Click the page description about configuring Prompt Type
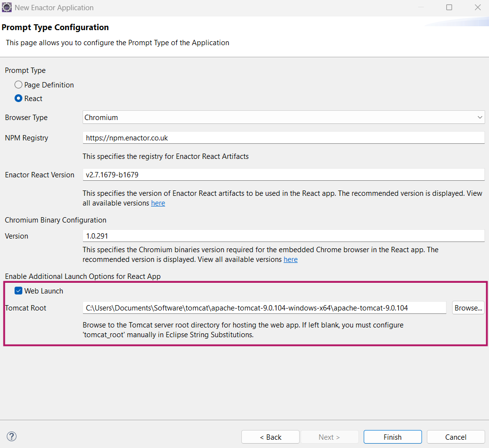The width and height of the screenshot is (489, 448). [x=118, y=43]
